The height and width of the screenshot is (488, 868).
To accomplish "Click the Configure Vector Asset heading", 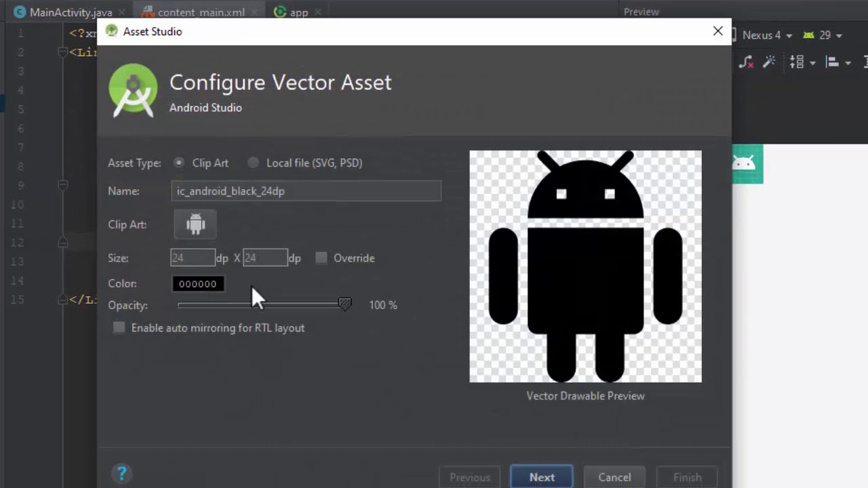I will coord(280,82).
